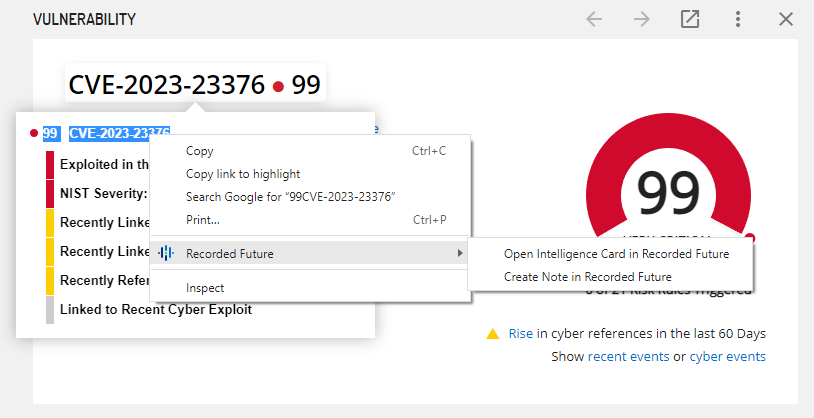Select Copy from the context menu
This screenshot has width=814, height=418.
(200, 151)
